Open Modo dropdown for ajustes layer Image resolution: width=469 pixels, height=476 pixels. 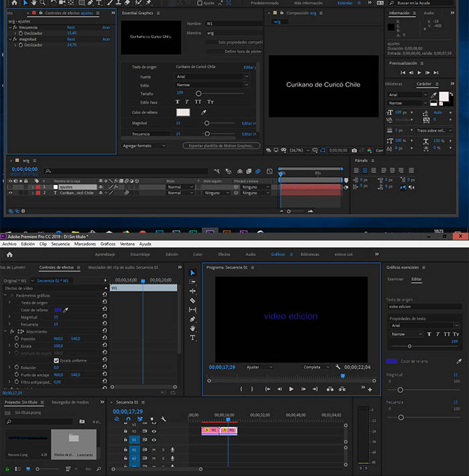[180, 187]
